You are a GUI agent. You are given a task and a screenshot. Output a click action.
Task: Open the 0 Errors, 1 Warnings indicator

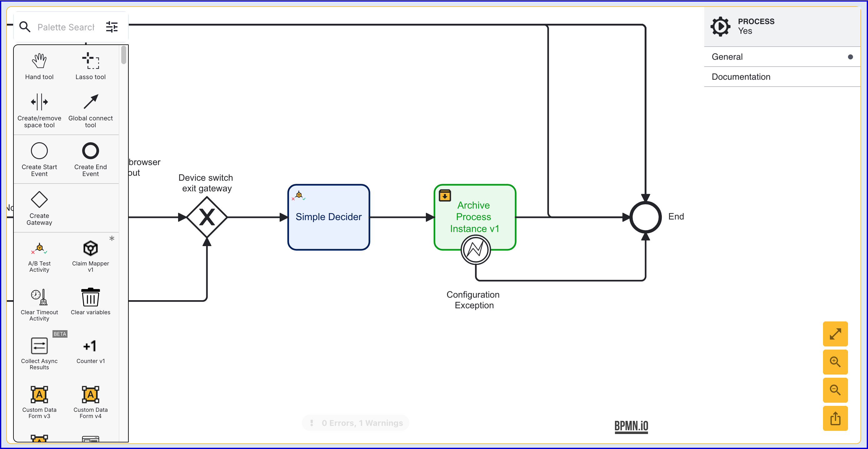[x=356, y=423]
